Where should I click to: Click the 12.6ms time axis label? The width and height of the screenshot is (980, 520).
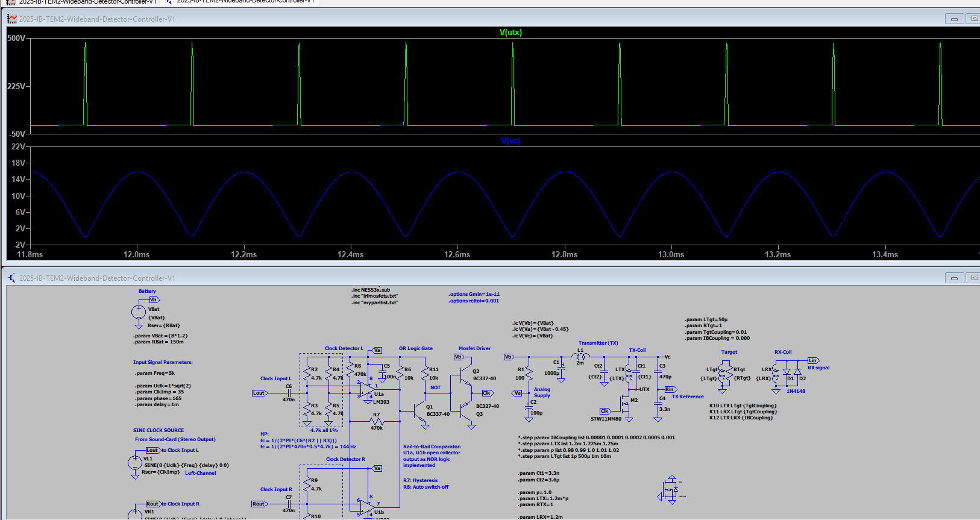pos(457,255)
